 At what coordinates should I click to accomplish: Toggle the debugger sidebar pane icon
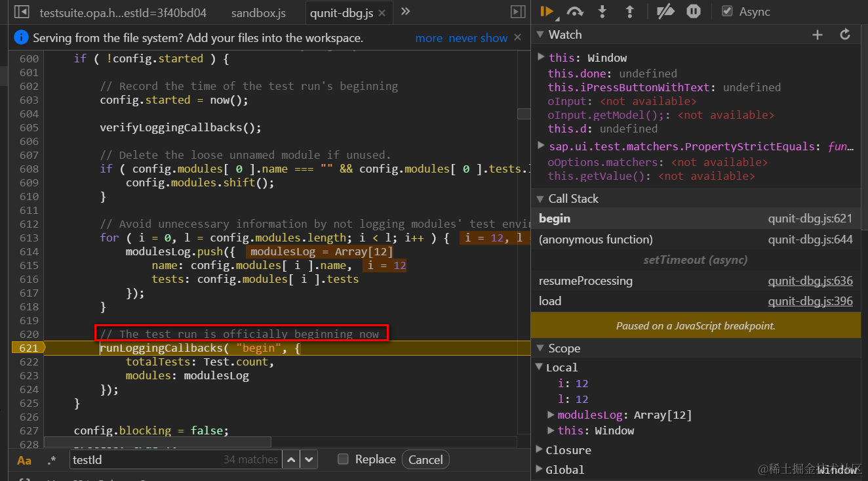click(x=518, y=12)
